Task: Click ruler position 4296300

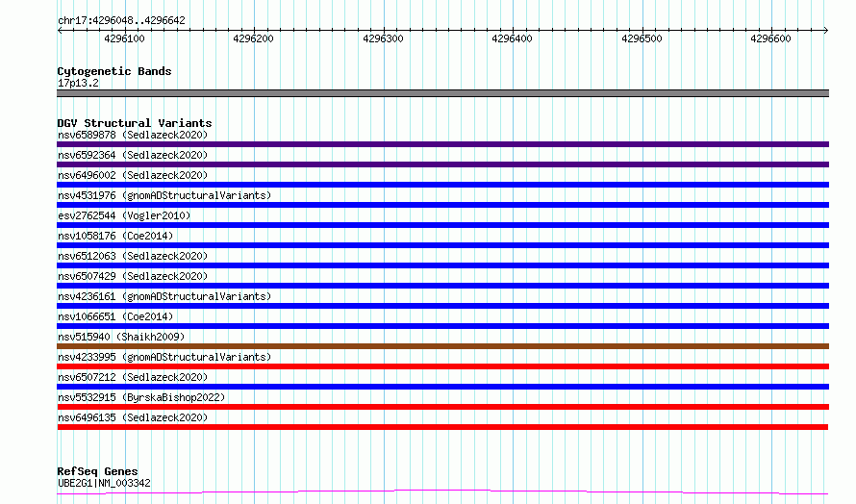Action: [383, 38]
